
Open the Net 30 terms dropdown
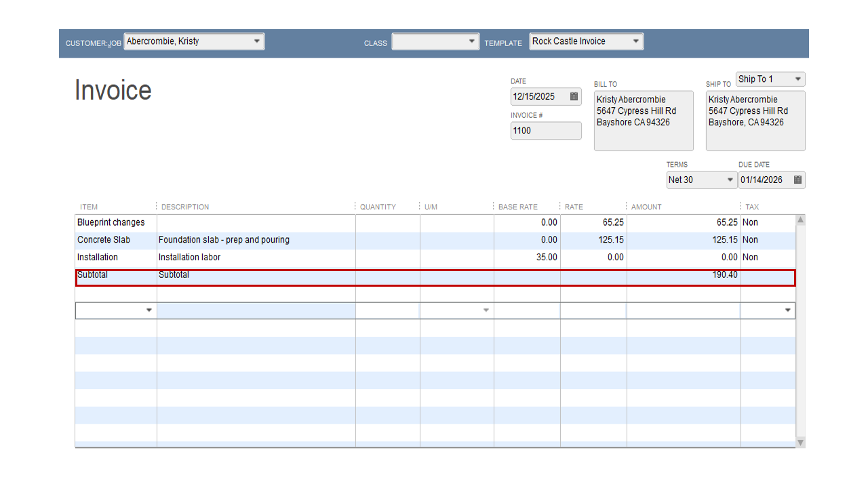(x=730, y=180)
